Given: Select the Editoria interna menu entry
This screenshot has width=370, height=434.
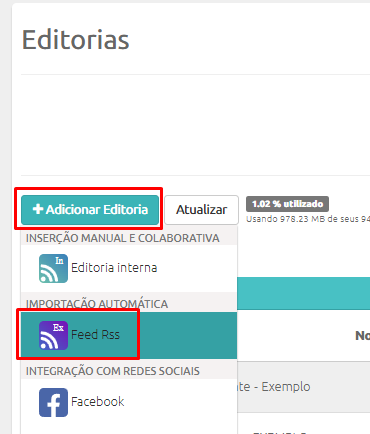Looking at the screenshot, I should (129, 268).
